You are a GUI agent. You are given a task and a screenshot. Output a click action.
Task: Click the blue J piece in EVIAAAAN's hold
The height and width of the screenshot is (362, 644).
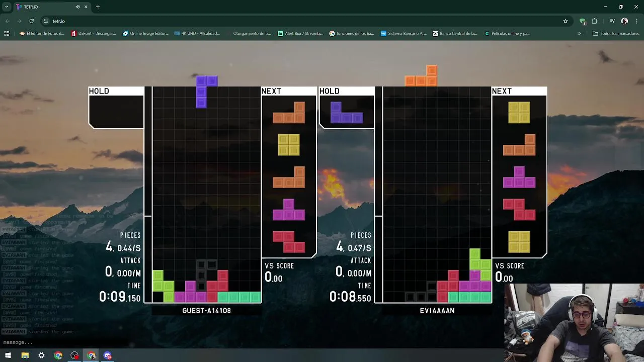(347, 112)
